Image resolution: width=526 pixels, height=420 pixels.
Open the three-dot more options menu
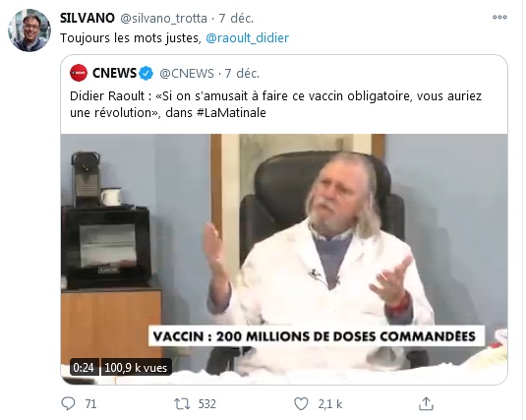pos(499,17)
